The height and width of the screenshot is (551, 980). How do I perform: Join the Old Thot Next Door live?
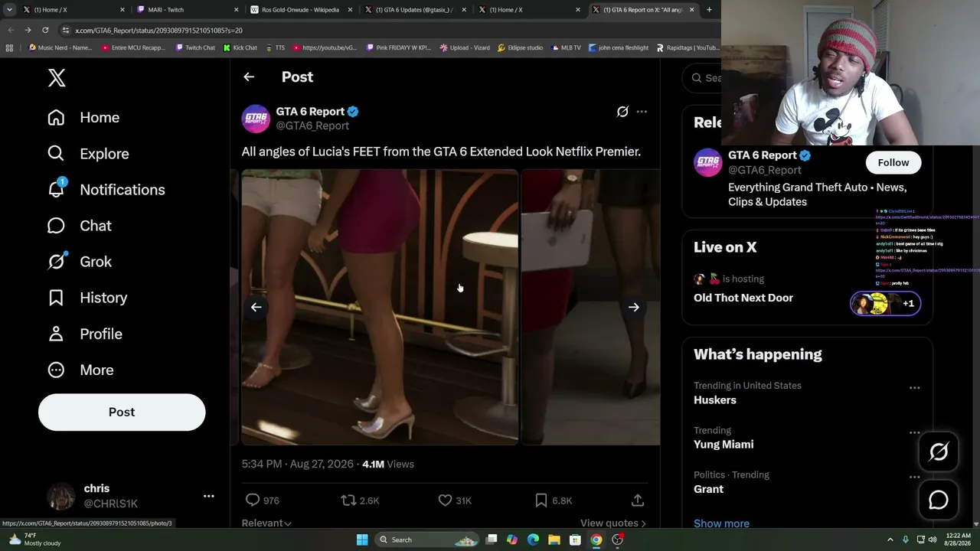[x=743, y=298]
